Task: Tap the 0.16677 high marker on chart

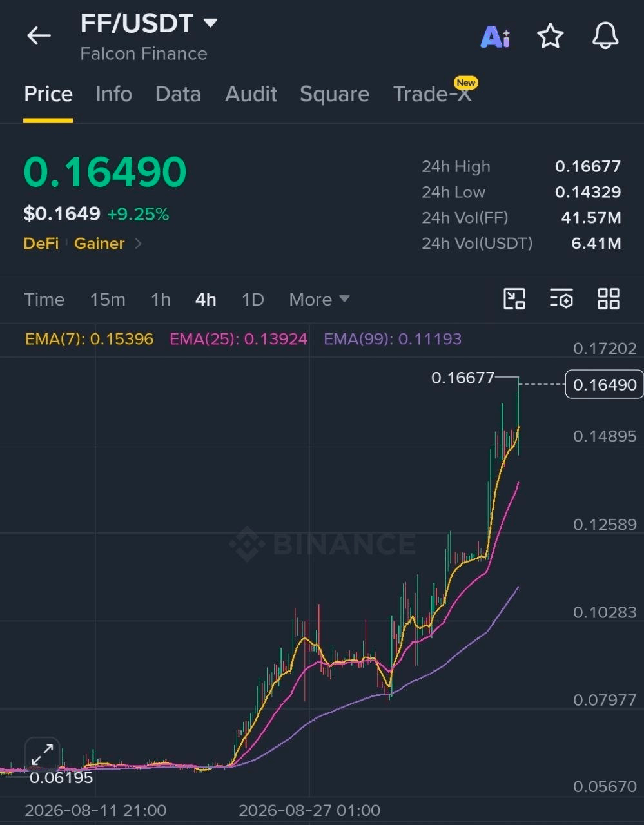Action: coord(463,378)
